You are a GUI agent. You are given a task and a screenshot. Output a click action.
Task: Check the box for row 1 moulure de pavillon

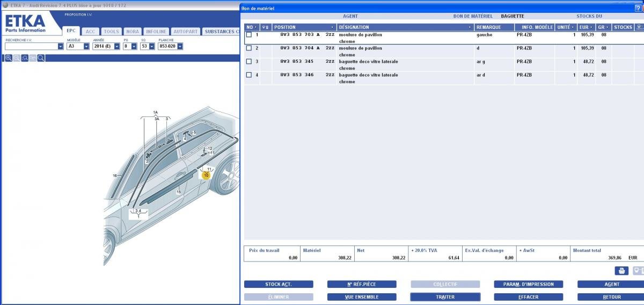(249, 35)
